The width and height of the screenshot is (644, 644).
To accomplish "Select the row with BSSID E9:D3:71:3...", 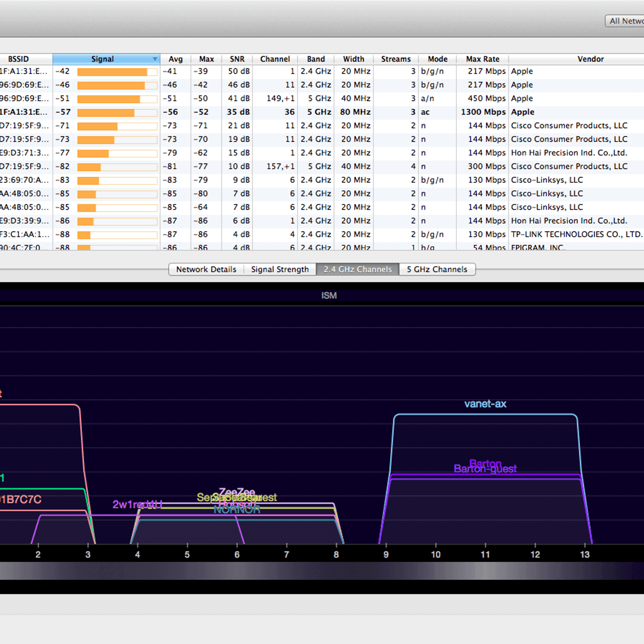I will 322,153.
